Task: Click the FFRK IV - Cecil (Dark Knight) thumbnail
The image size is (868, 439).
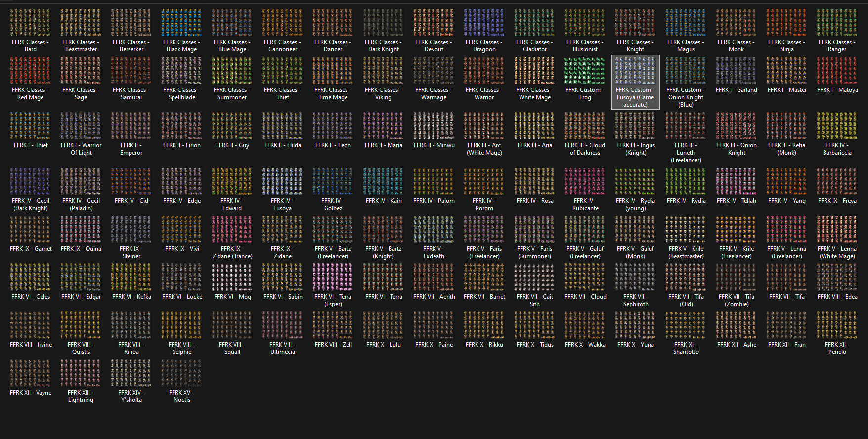Action: (x=31, y=181)
